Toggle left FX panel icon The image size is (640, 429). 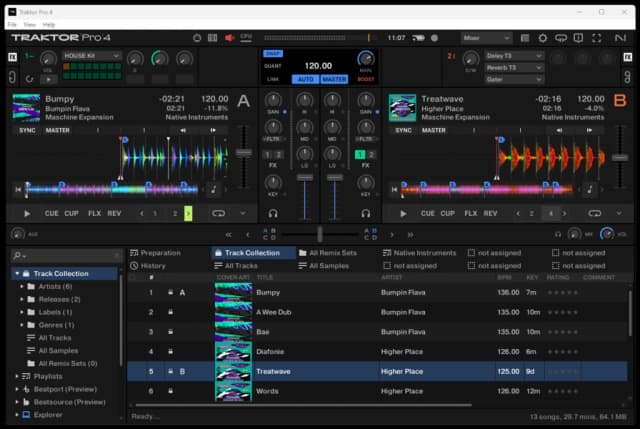click(13, 57)
